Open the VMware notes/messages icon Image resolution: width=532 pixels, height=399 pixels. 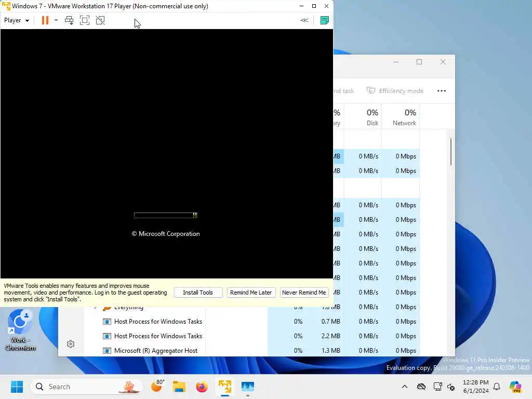coord(324,20)
